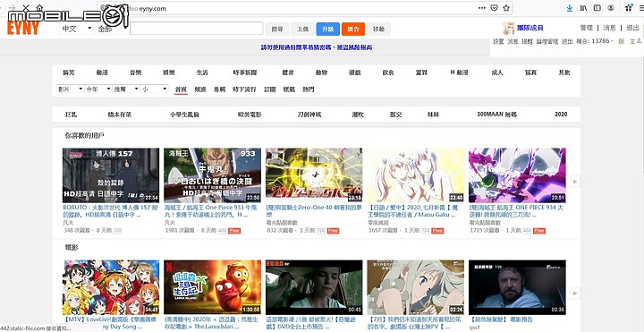
Task: Click the Free badge under Zero-One 40
Action: (x=333, y=231)
